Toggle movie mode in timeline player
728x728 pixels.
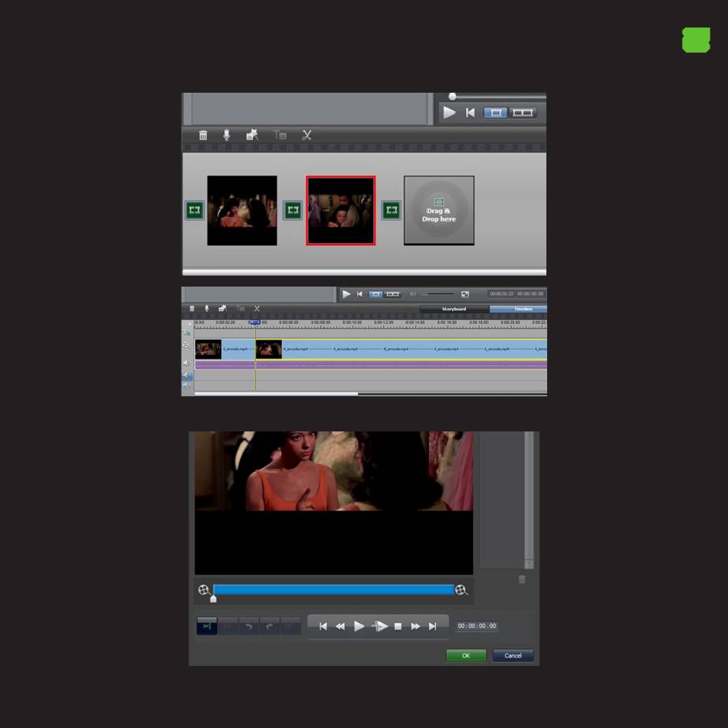392,294
